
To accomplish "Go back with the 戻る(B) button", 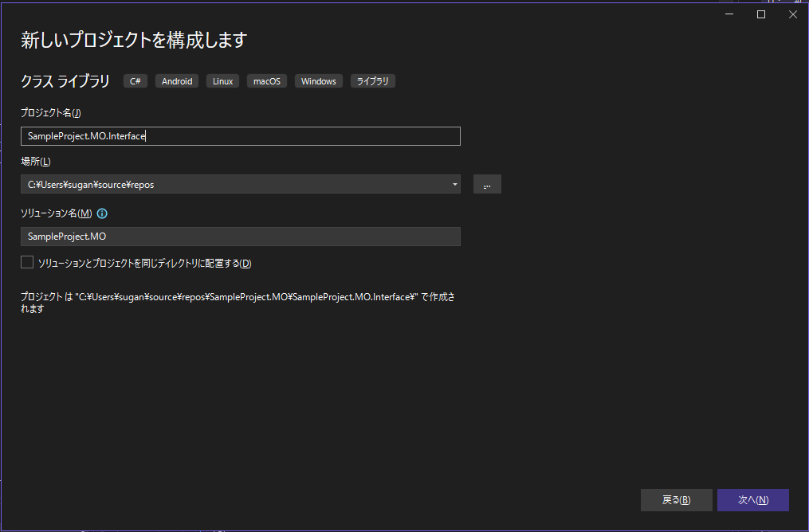I will click(x=677, y=500).
